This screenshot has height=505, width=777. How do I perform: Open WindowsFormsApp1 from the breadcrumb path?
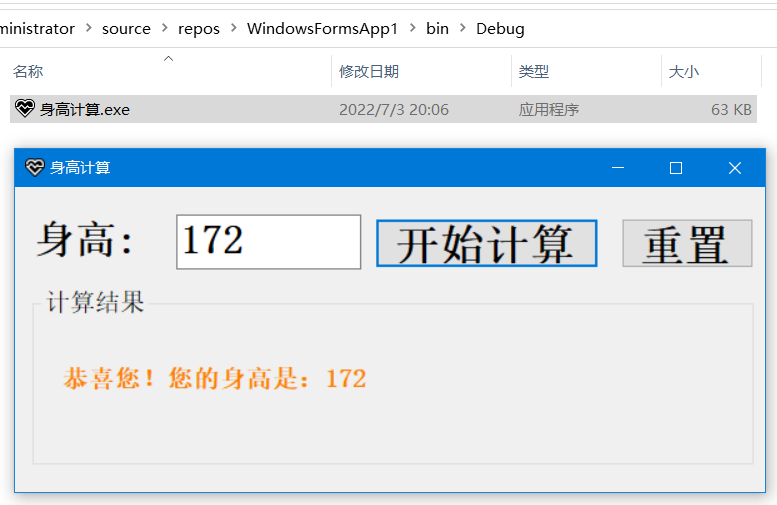322,29
